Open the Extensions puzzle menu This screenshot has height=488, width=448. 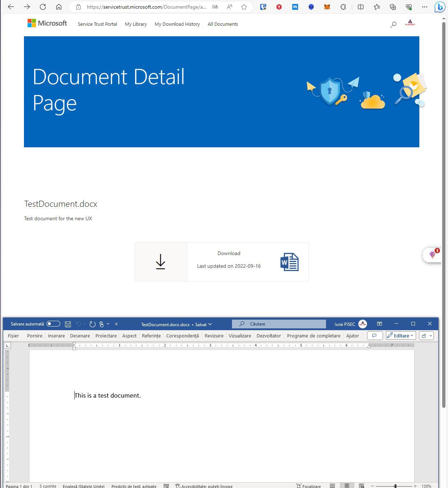click(343, 7)
